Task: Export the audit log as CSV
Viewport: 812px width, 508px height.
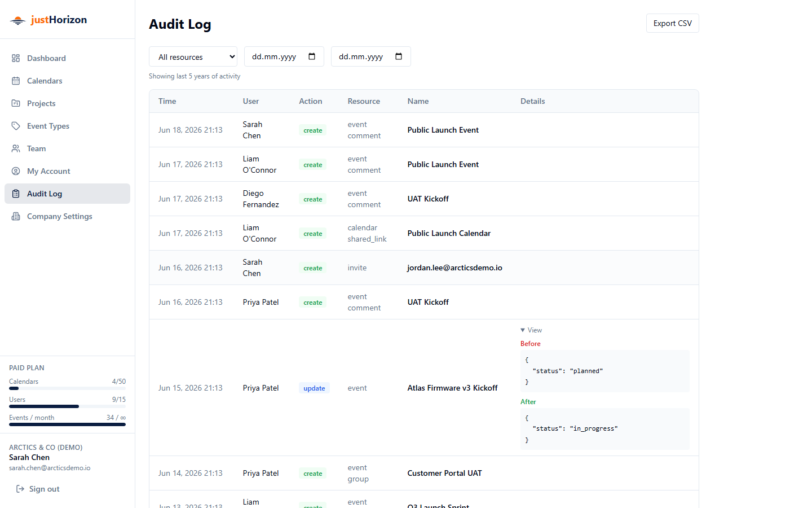Action: (x=672, y=23)
